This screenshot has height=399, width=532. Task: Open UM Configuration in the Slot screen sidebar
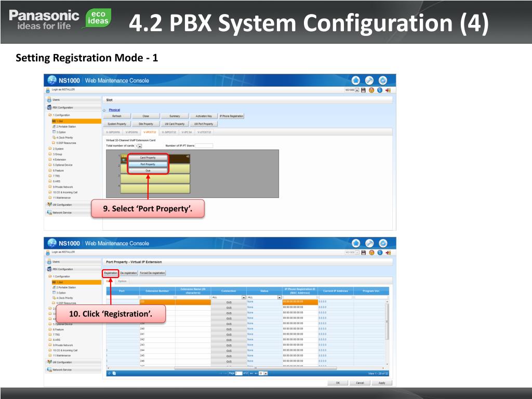click(x=74, y=205)
